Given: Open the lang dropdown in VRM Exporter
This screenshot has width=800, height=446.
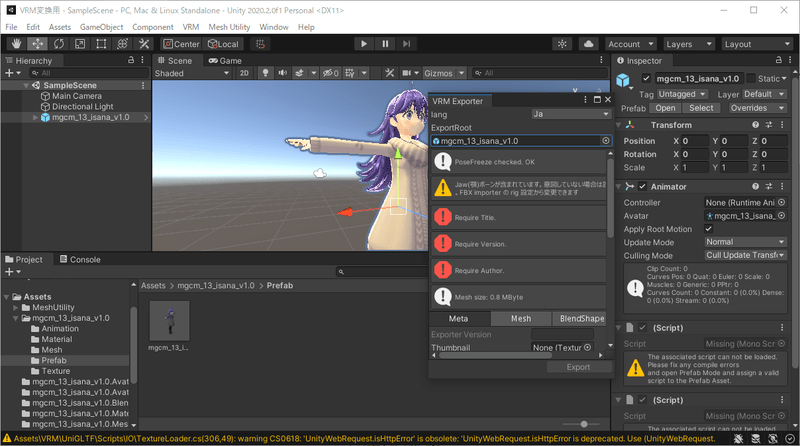Looking at the screenshot, I should pos(570,114).
